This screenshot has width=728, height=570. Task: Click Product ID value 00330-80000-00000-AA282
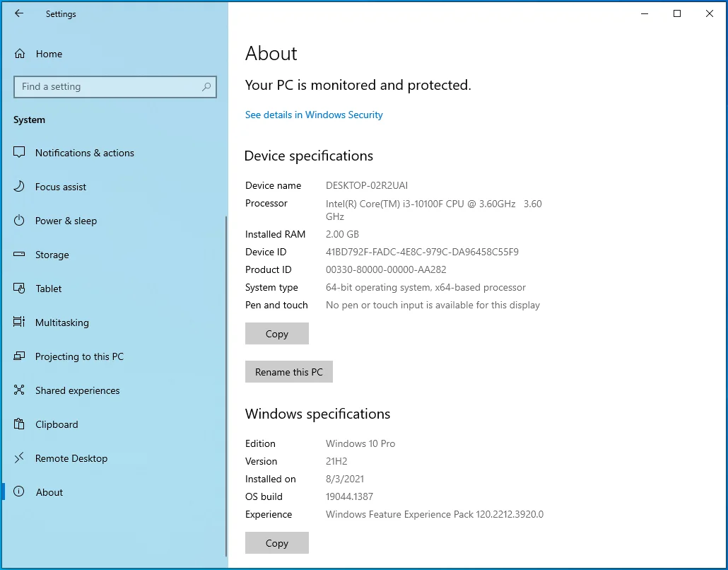[x=386, y=269]
